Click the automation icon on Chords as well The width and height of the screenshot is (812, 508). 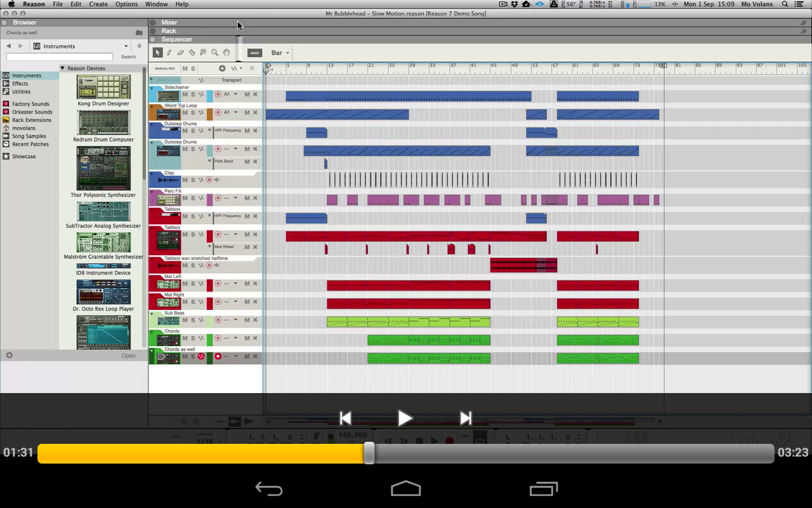pyautogui.click(x=201, y=356)
